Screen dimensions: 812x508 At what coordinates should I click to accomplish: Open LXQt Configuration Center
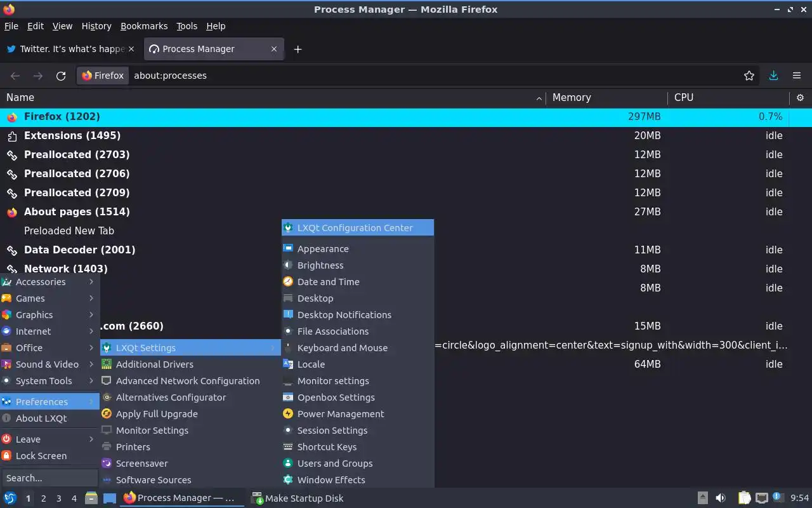pos(358,227)
